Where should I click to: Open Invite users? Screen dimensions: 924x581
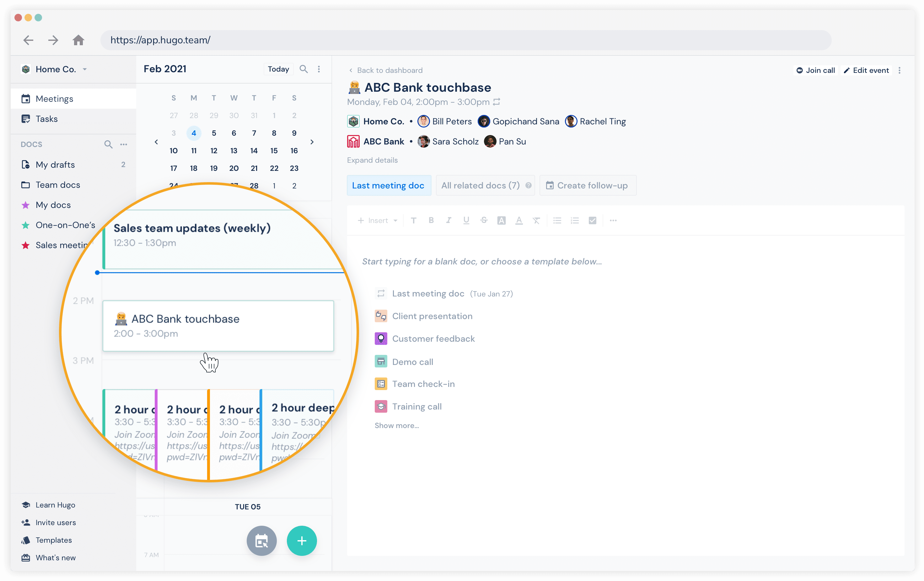49,523
